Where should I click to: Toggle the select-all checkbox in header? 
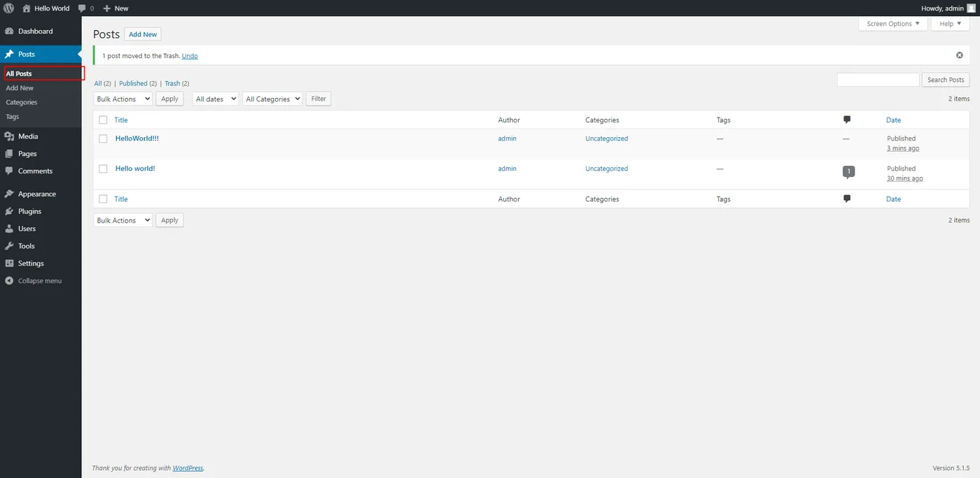pyautogui.click(x=103, y=120)
